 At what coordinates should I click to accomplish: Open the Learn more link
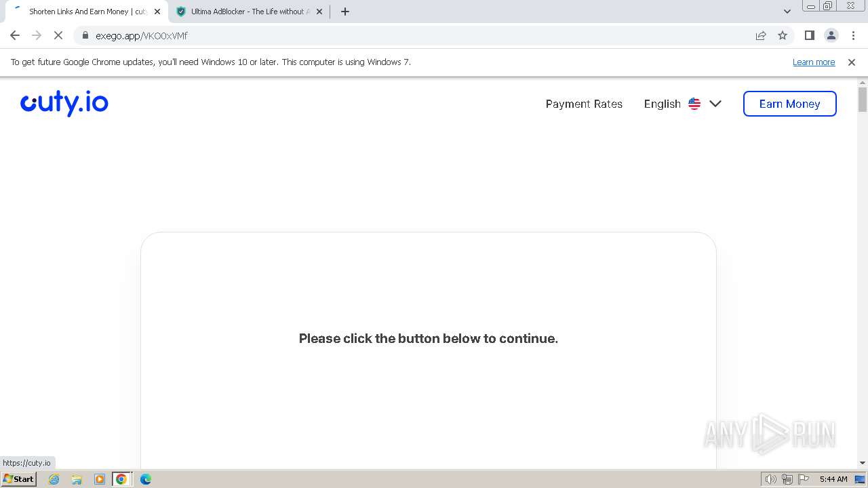click(814, 62)
